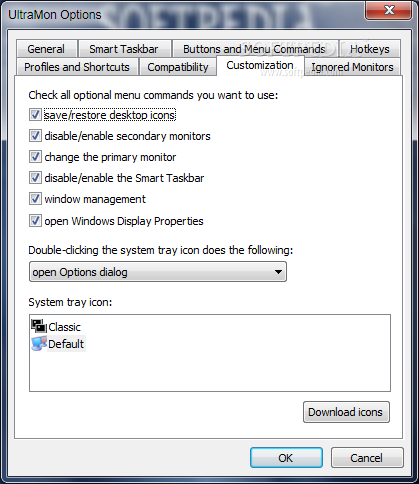Open the Smart Taskbar tab
Image resolution: width=419 pixels, height=484 pixels.
124,49
